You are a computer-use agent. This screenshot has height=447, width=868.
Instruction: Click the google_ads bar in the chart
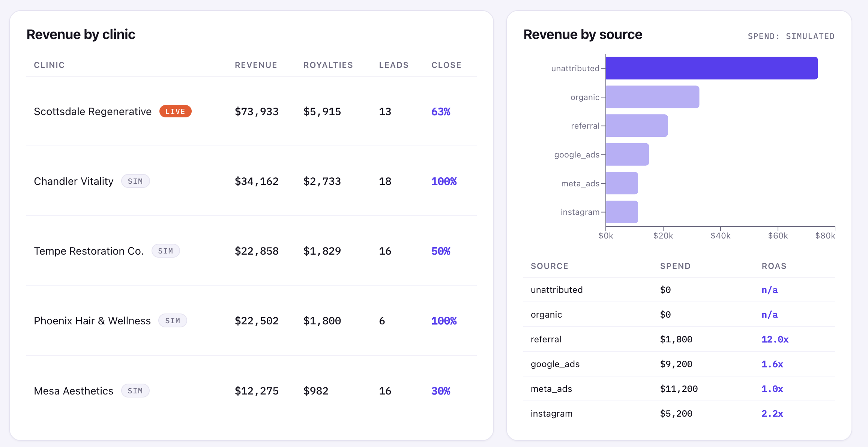[627, 154]
